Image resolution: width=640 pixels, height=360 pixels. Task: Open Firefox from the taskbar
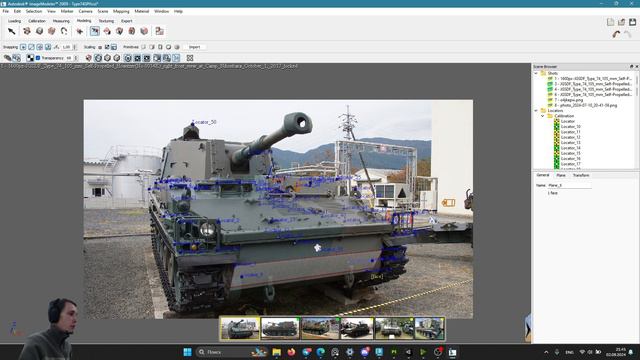tap(291, 352)
